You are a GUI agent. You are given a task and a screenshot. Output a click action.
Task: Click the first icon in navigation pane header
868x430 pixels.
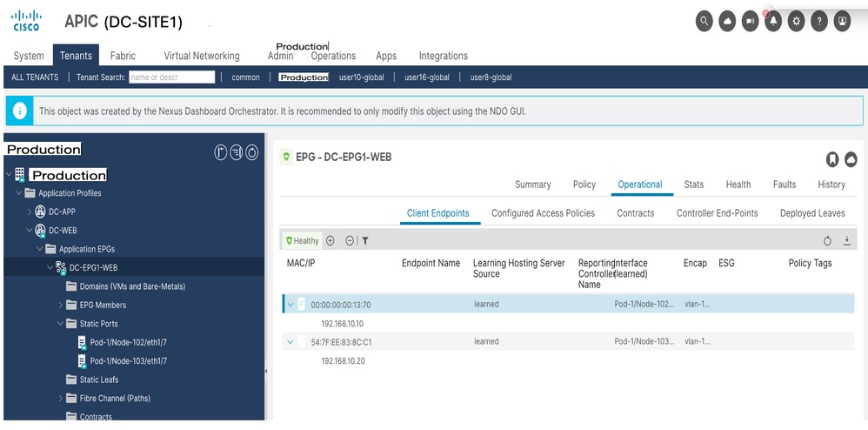point(220,152)
